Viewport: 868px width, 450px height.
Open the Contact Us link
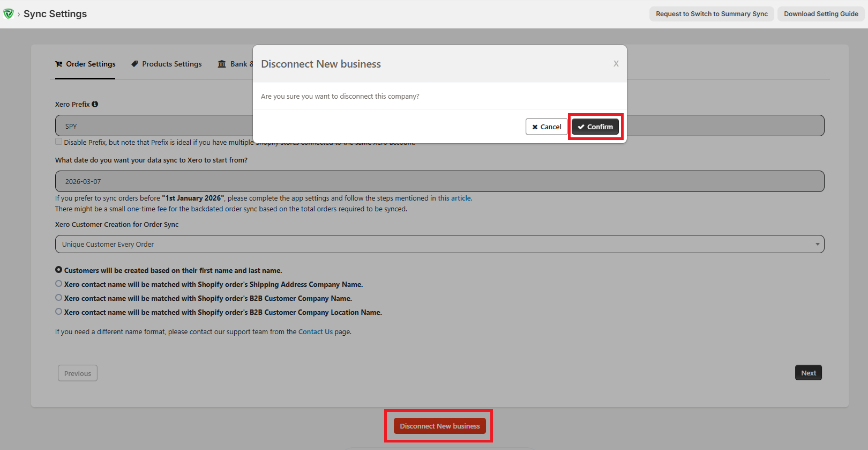pos(315,331)
